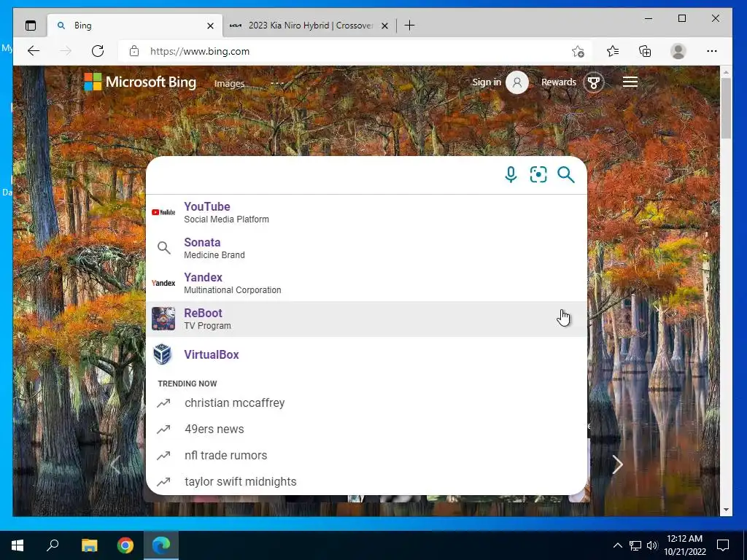Image resolution: width=747 pixels, height=560 pixels.
Task: Select the YouTube suggestion
Action: click(x=366, y=212)
